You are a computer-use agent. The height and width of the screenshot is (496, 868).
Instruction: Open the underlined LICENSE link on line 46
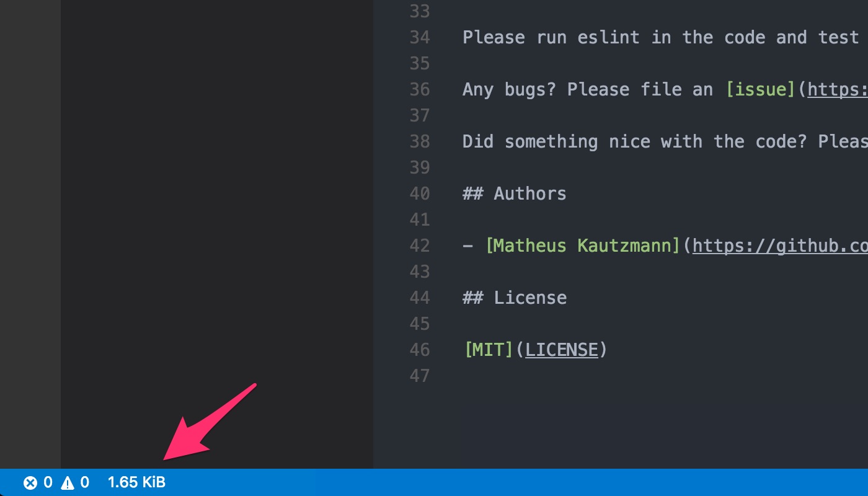pyautogui.click(x=562, y=350)
